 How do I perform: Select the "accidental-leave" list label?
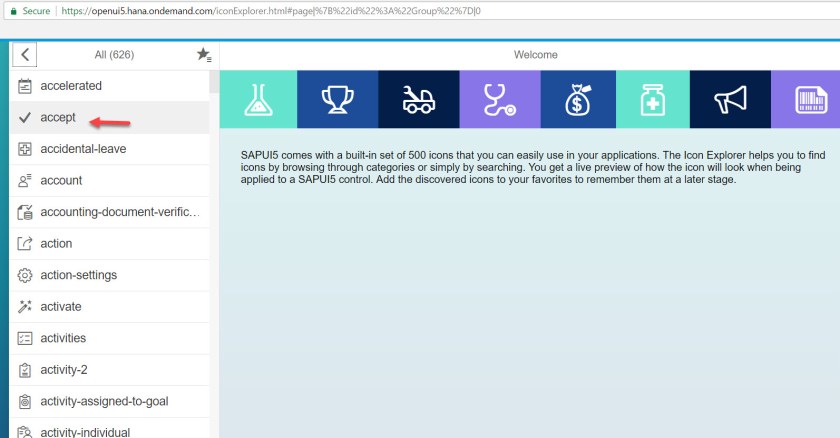point(83,149)
